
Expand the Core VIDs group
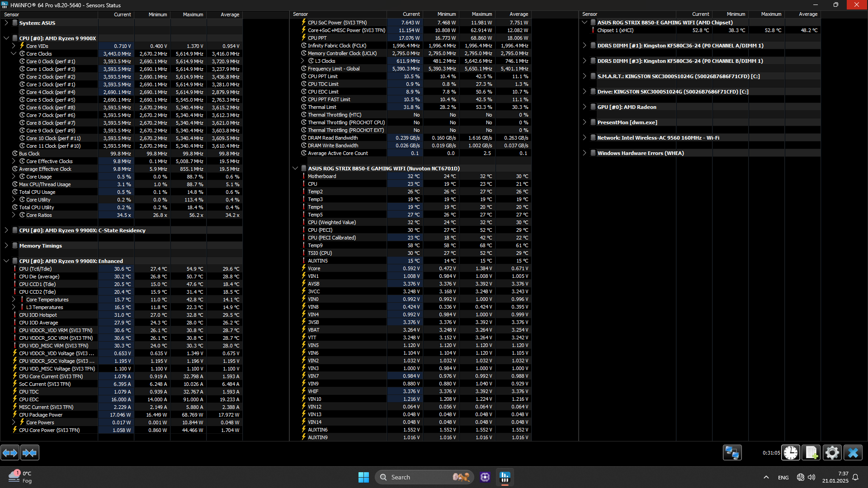coord(14,46)
